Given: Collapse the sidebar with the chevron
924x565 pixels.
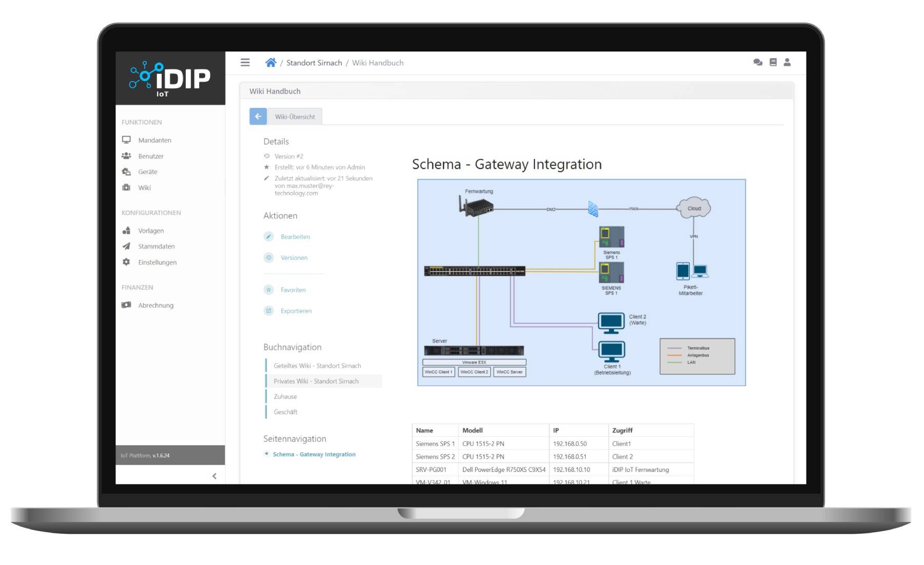Looking at the screenshot, I should 214,476.
